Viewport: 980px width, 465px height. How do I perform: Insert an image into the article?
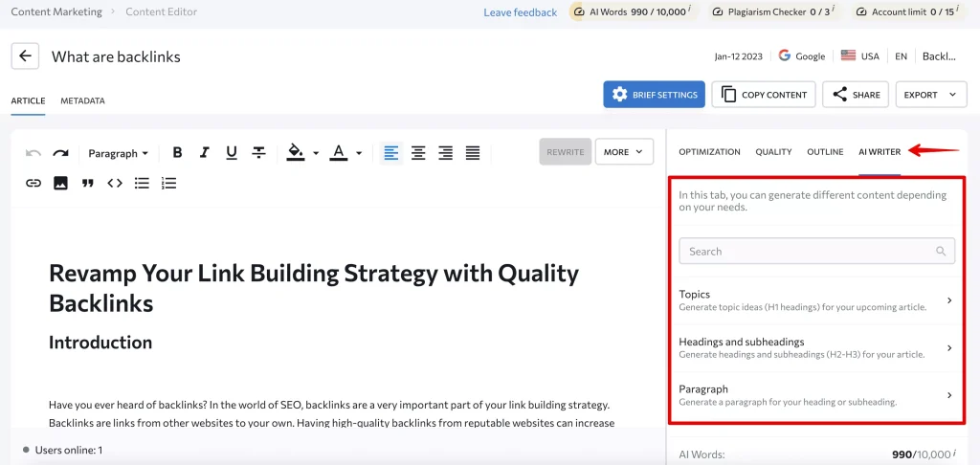pos(60,183)
